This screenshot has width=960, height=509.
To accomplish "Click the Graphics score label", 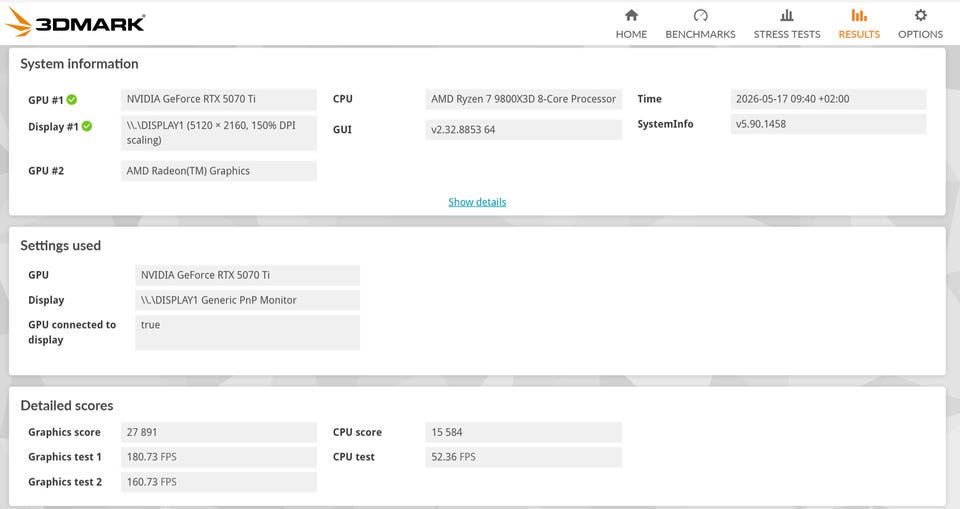I will (64, 432).
